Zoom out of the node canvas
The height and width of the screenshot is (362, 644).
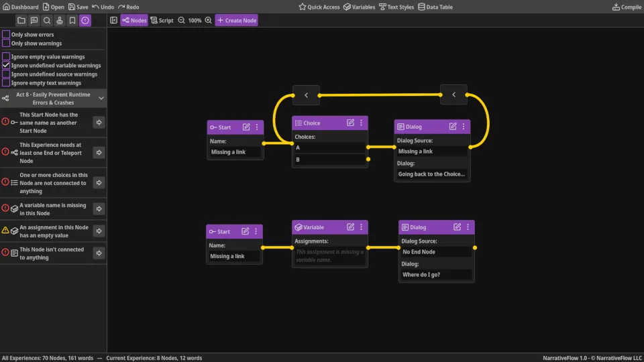point(180,21)
